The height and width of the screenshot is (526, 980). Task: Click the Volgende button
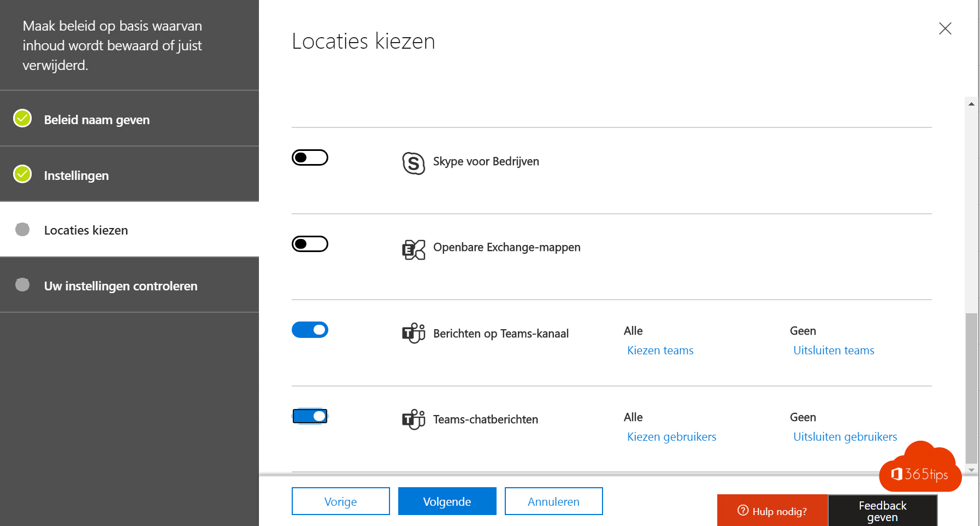[447, 501]
